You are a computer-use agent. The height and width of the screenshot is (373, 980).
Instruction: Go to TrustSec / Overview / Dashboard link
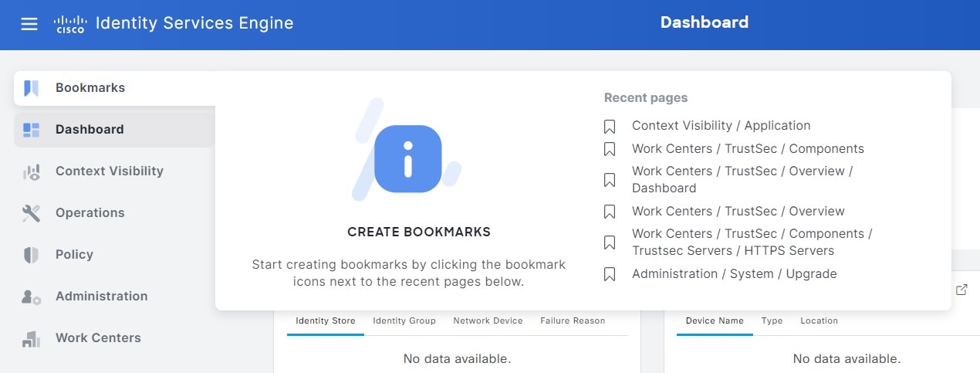[x=742, y=180]
